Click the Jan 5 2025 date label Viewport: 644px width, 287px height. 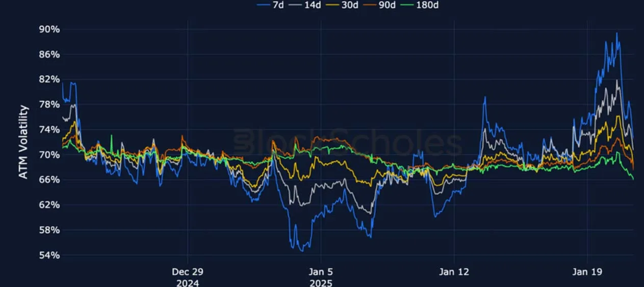pyautogui.click(x=321, y=277)
